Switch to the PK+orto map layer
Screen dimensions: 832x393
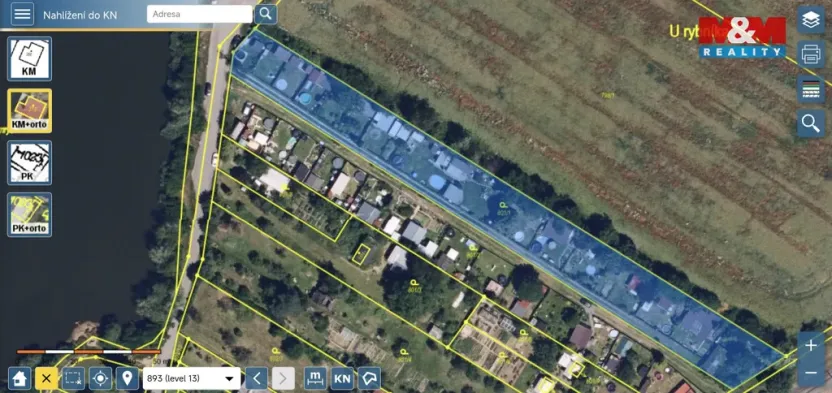(x=29, y=214)
